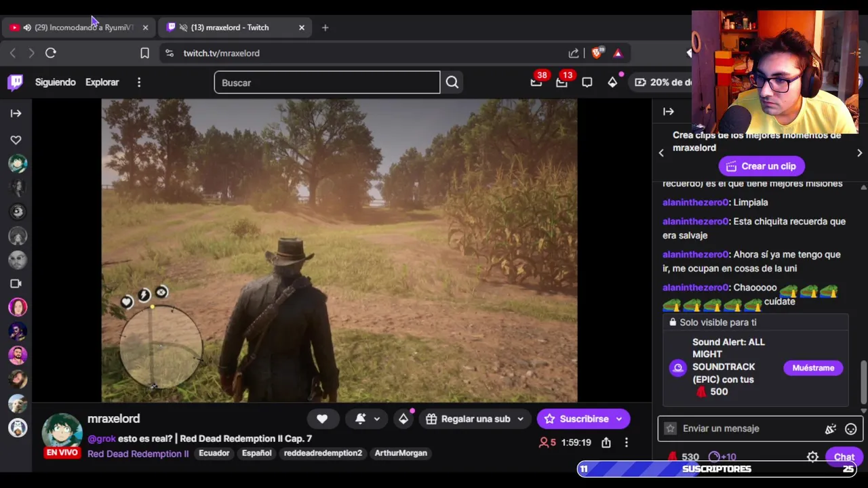Collapse the chat panel arrow
The image size is (868, 488).
coord(669,112)
